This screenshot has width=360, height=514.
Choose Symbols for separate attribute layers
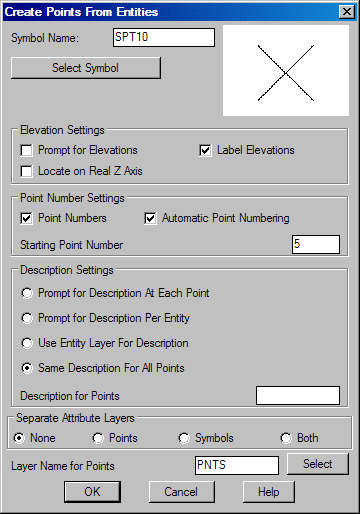coord(184,438)
